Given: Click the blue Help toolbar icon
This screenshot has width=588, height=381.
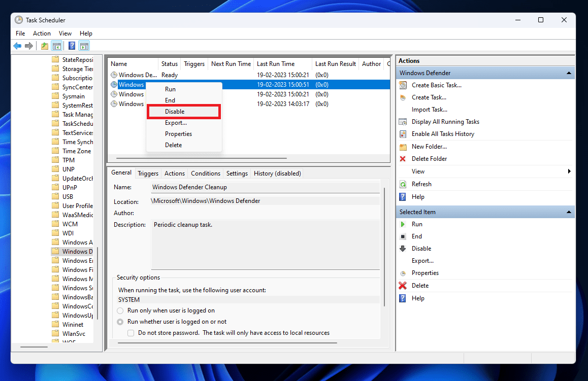Looking at the screenshot, I should 72,46.
